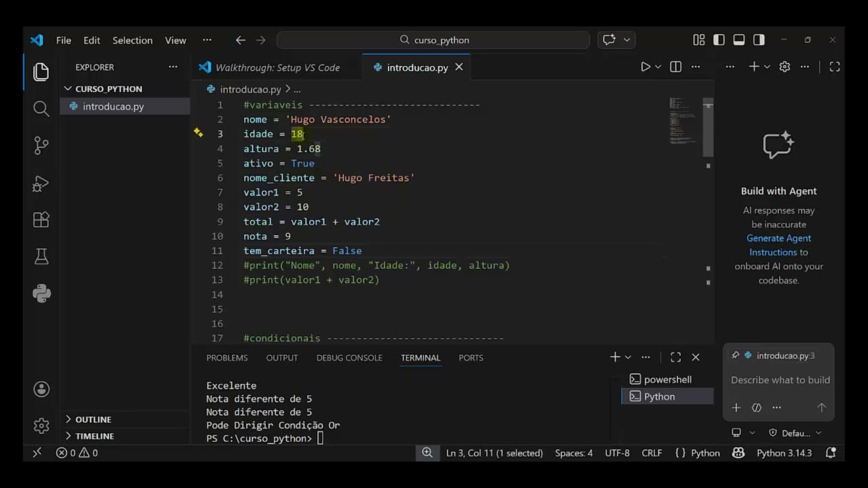Open the Extensions view
Viewport: 868px width, 488px height.
[41, 220]
